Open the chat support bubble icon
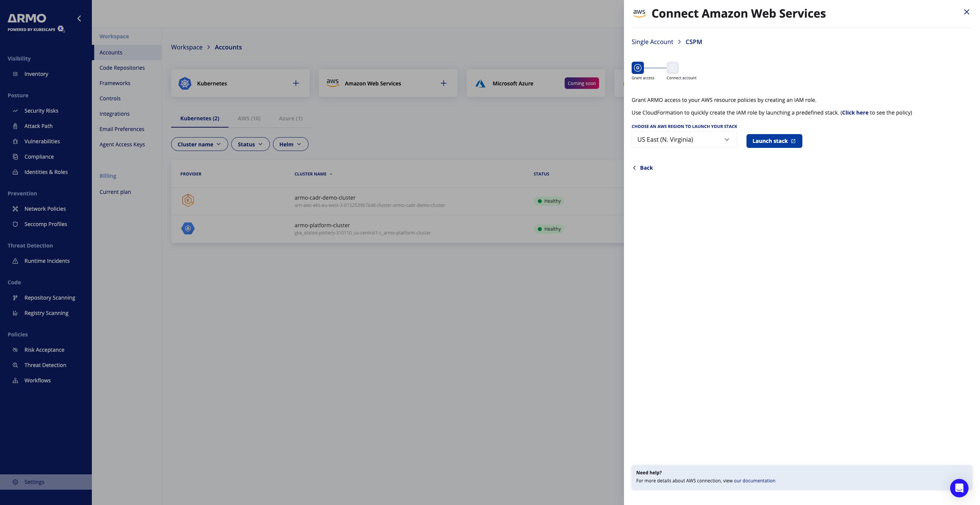Screen dimensions: 980x505 click(959, 488)
